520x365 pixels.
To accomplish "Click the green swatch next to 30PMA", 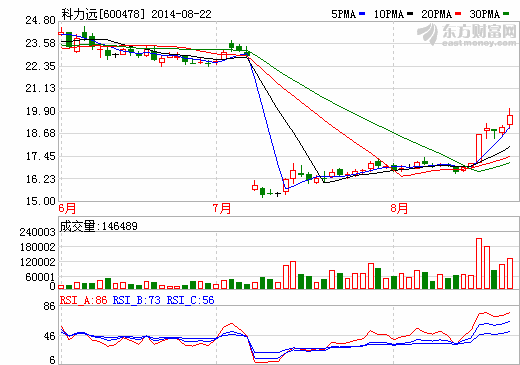I will point(506,14).
